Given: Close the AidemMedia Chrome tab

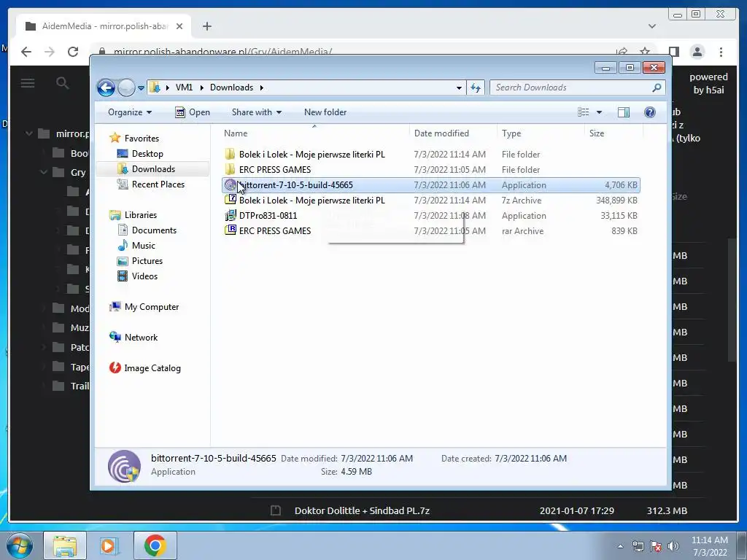Looking at the screenshot, I should (179, 26).
